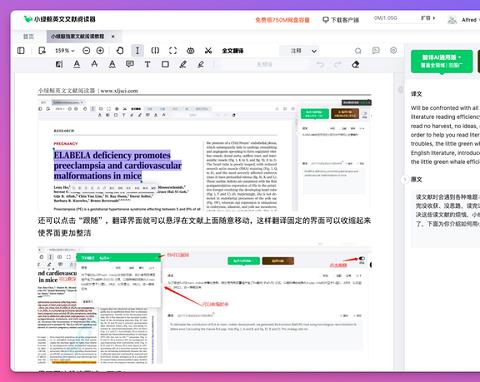This screenshot has height=382, width=480.
Task: Select the rectangle shape tool
Action: click(x=165, y=64)
